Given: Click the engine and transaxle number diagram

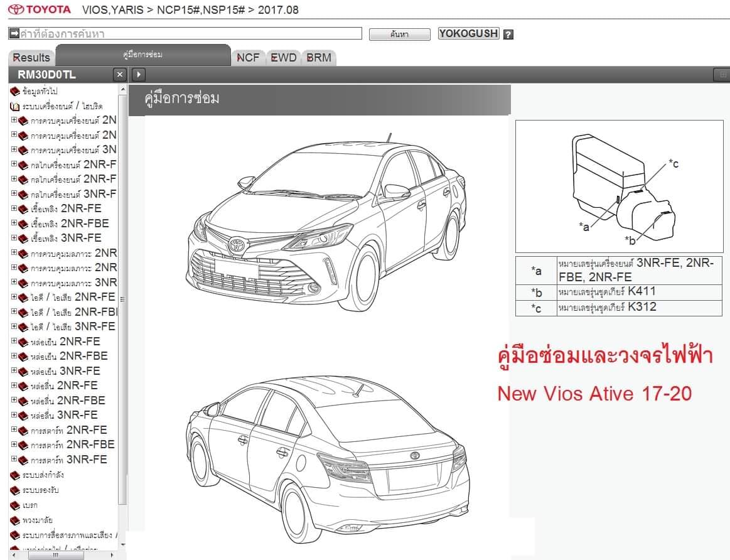Looking at the screenshot, I should pos(619,186).
